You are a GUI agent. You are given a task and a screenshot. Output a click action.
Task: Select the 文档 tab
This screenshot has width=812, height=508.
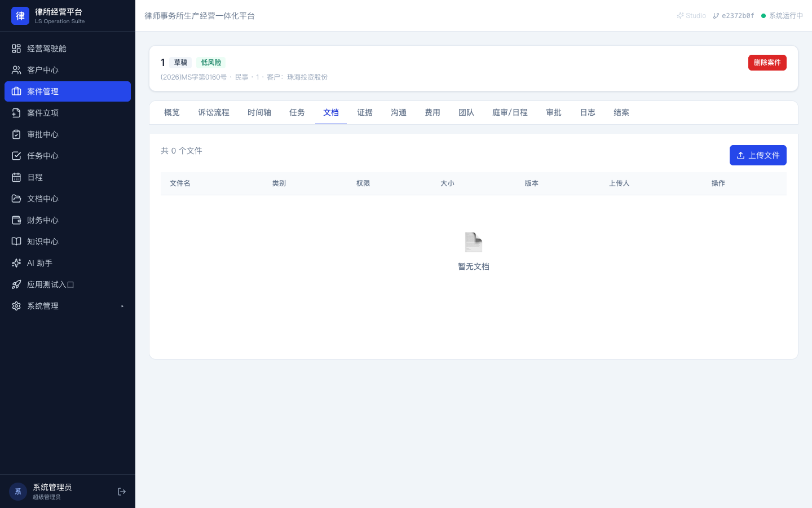click(331, 113)
